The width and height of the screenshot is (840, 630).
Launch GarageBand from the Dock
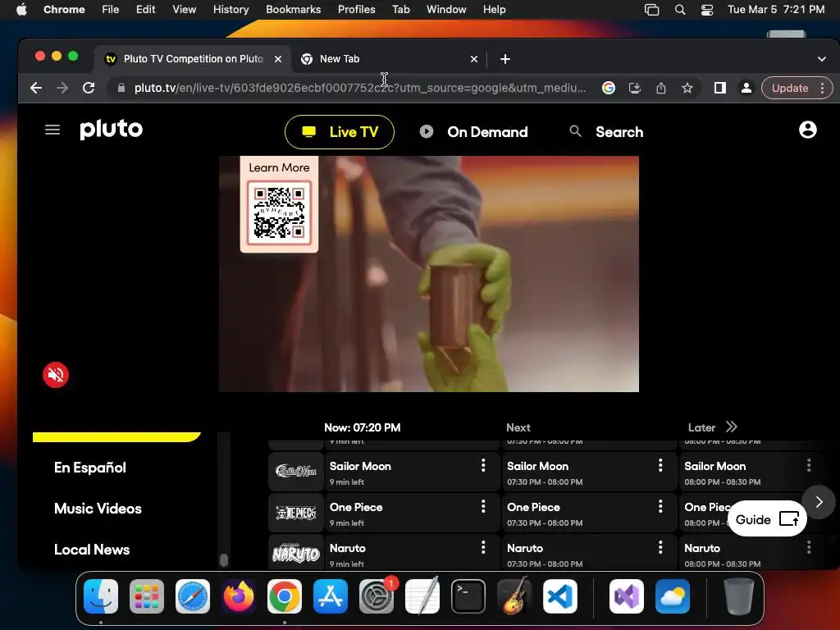coord(514,596)
